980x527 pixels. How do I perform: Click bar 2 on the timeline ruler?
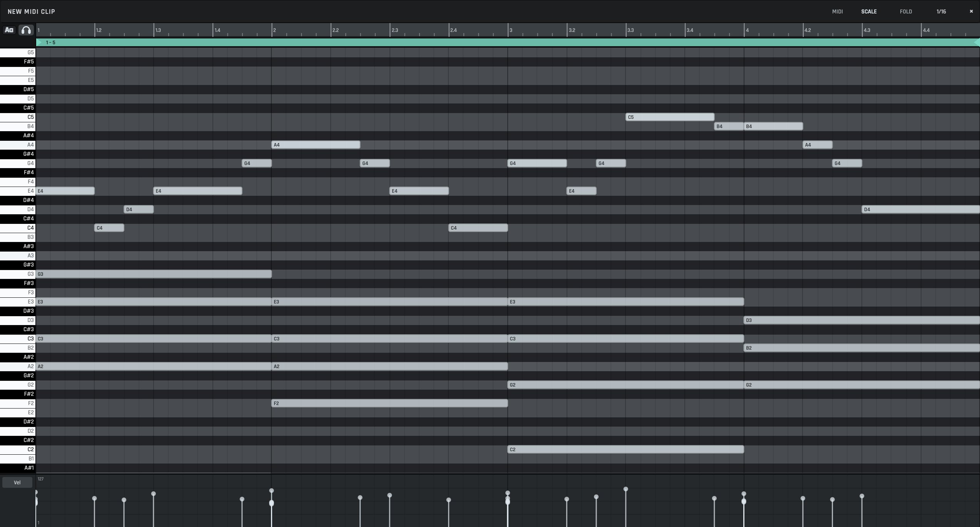click(x=274, y=30)
